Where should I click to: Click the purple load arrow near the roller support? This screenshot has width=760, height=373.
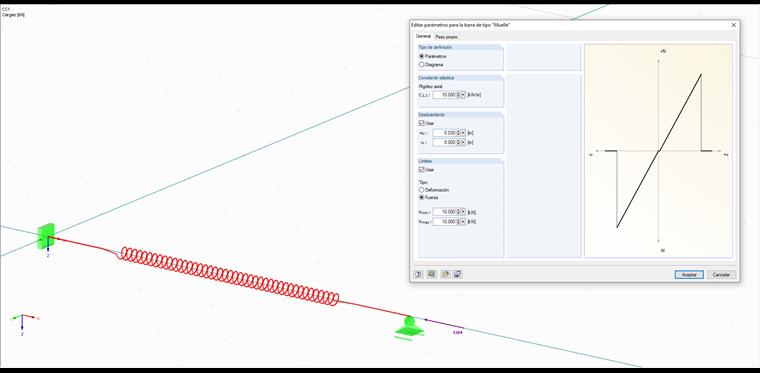pyautogui.click(x=443, y=324)
